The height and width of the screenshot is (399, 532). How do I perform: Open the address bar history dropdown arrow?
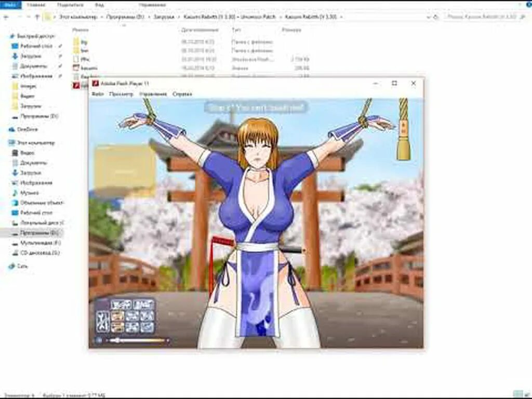(428, 17)
